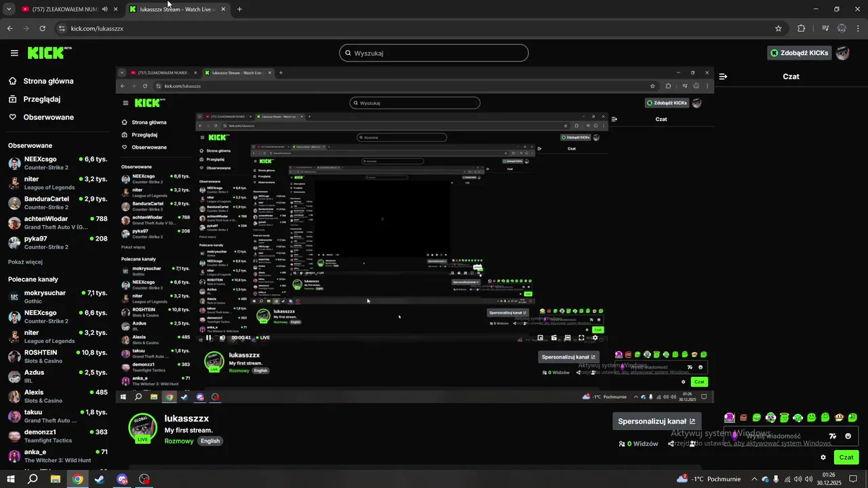Open Przeglądaj in the left sidebar
The image size is (868, 488).
pyautogui.click(x=41, y=99)
